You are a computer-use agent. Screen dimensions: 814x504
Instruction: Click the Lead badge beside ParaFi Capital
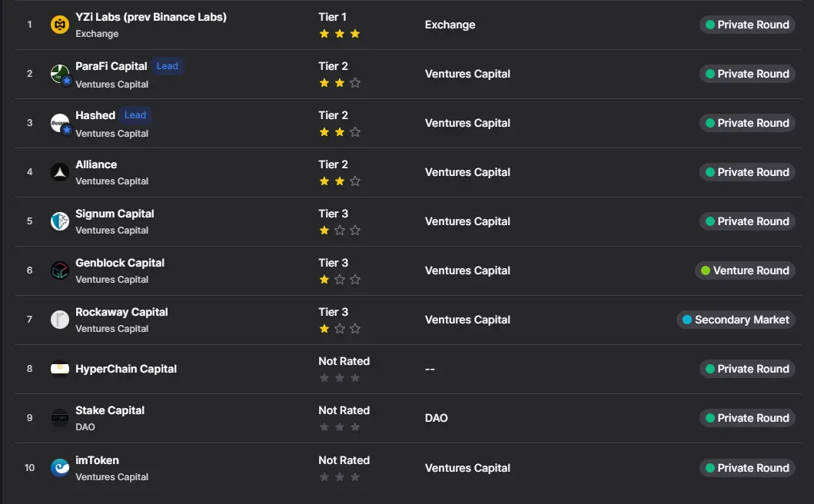click(x=168, y=66)
